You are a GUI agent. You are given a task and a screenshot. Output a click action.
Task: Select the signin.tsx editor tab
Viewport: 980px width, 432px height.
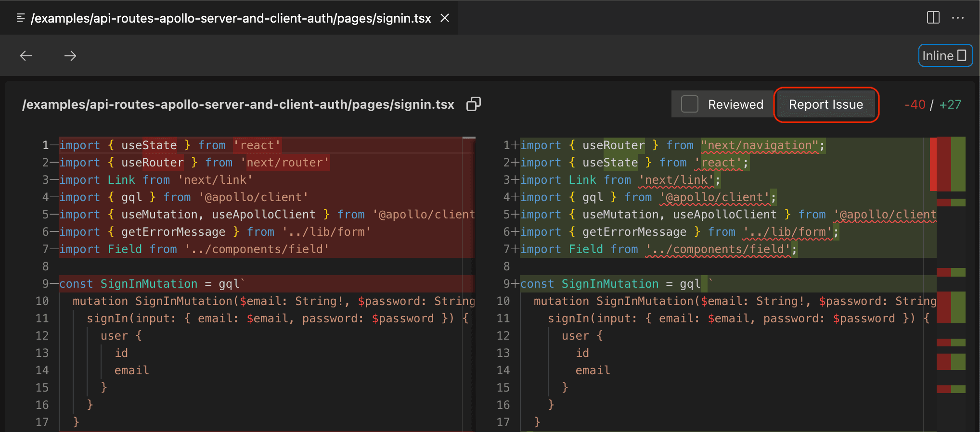[231, 18]
